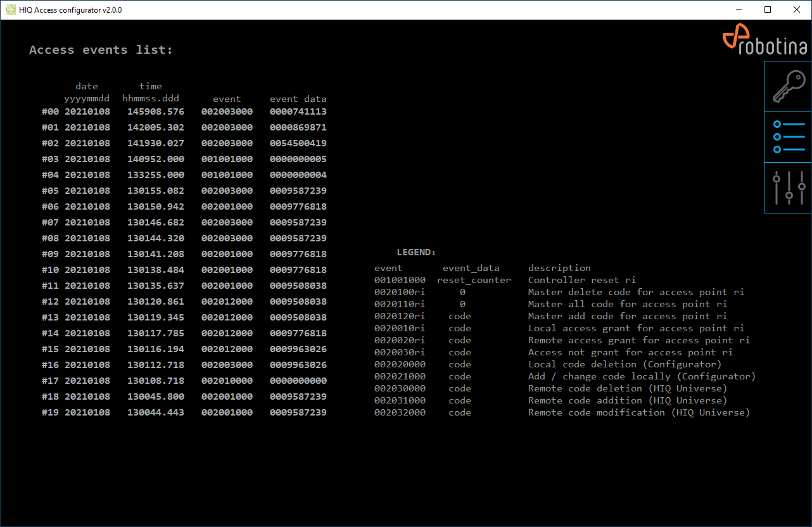Screen dimensions: 812x527
Task: Click the Robotina logo
Action: pos(765,41)
